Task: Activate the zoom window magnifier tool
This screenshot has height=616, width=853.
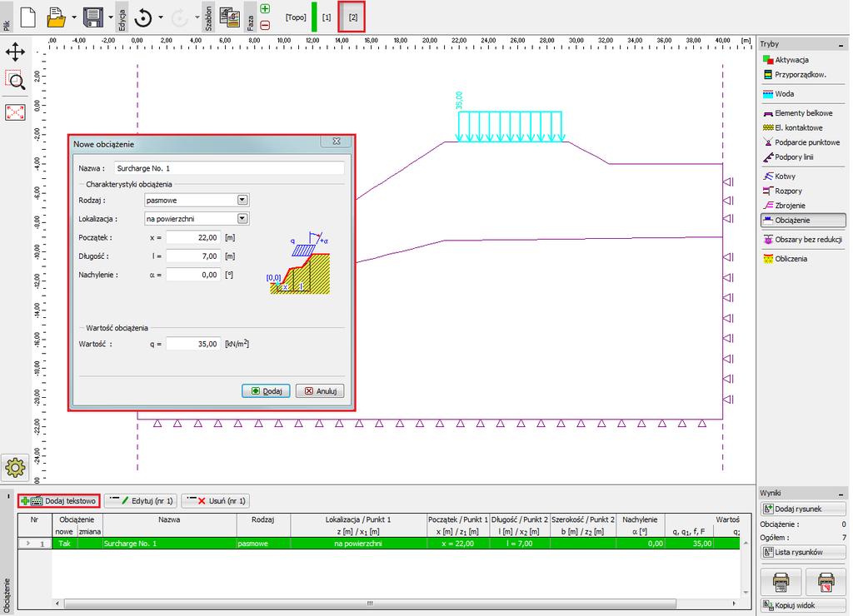Action: point(15,81)
